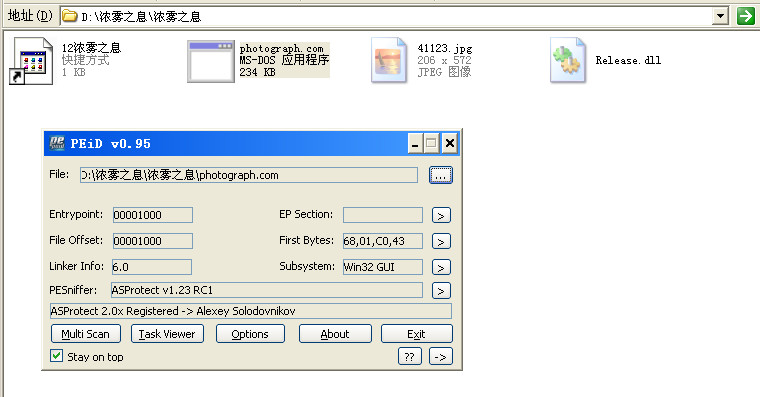760x397 pixels.
Task: Click the 12浓雾之息 shortcut name text
Action: [x=91, y=48]
